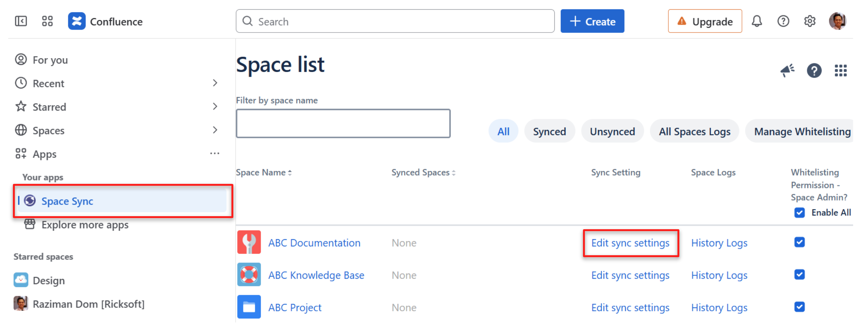The height and width of the screenshot is (326, 868).
Task: Open the top bar help icon
Action: (783, 21)
